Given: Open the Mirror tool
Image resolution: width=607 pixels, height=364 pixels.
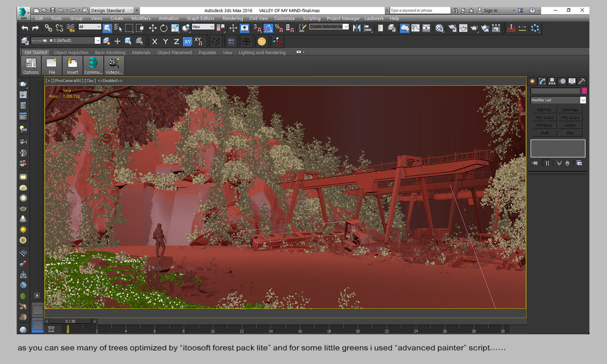Looking at the screenshot, I should coord(357,28).
